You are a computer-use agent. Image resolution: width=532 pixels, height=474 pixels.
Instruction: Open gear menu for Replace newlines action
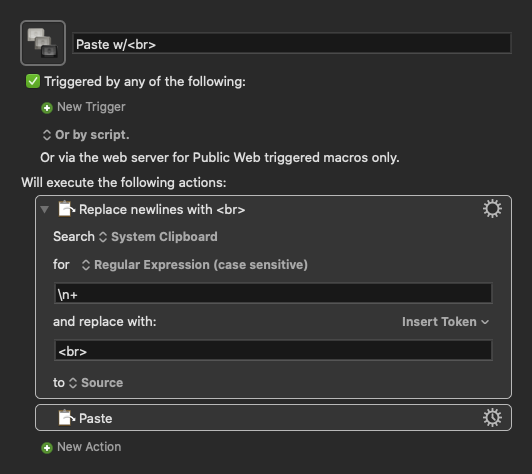click(x=492, y=209)
